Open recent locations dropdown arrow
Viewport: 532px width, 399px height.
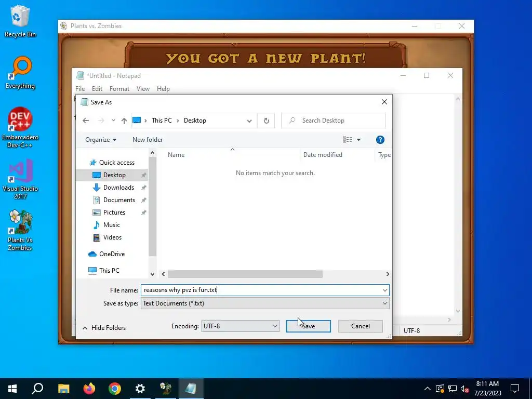pos(113,121)
